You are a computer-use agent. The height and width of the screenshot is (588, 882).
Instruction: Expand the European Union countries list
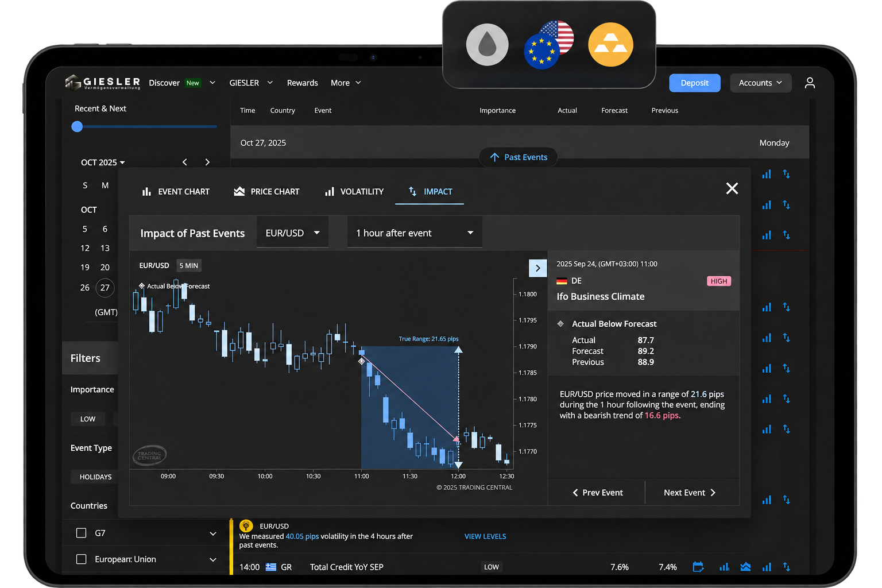pos(213,560)
